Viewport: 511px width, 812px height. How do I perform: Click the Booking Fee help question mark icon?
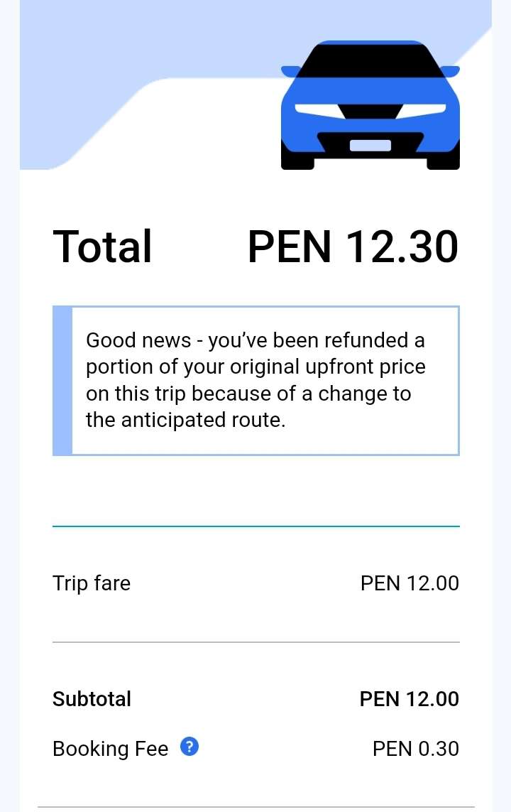click(x=189, y=747)
